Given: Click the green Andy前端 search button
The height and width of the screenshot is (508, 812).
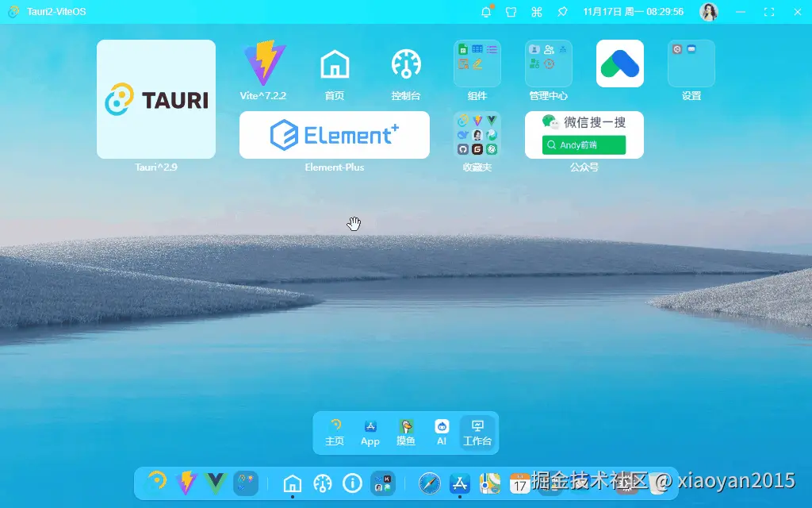Looking at the screenshot, I should tap(584, 145).
